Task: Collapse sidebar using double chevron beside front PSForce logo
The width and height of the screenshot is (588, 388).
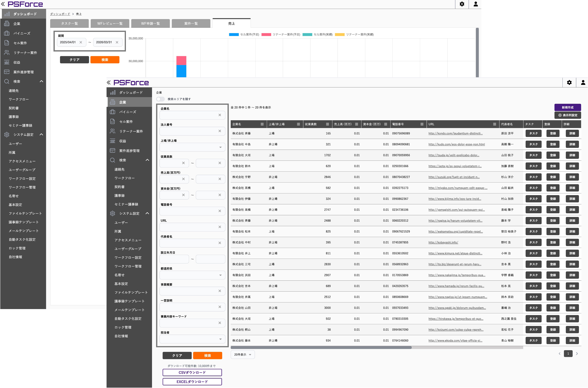Action: click(109, 83)
